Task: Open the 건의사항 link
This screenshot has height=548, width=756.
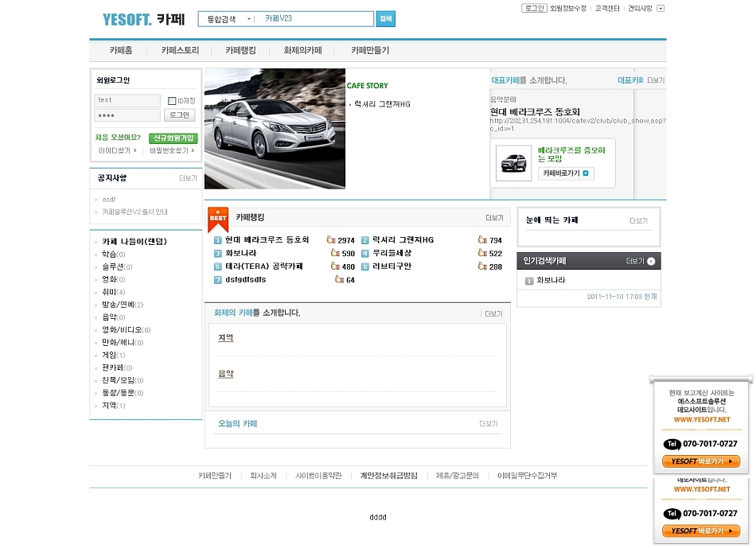Action: tap(639, 8)
